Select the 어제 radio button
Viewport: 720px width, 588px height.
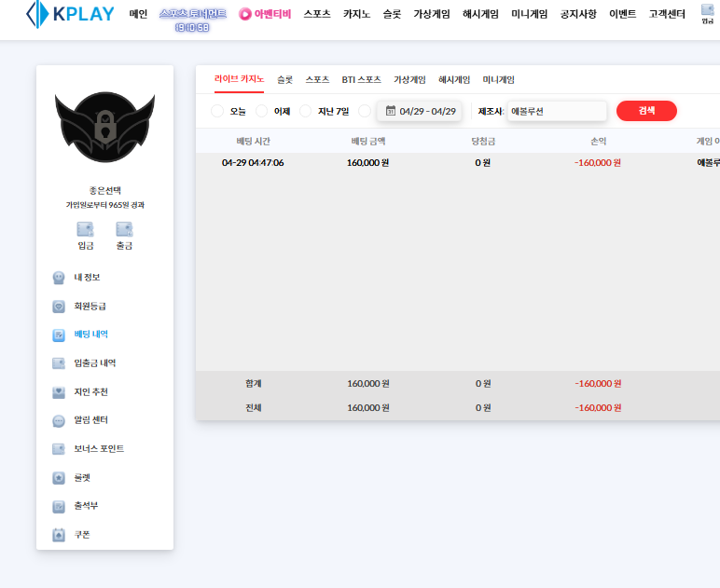[x=261, y=111]
